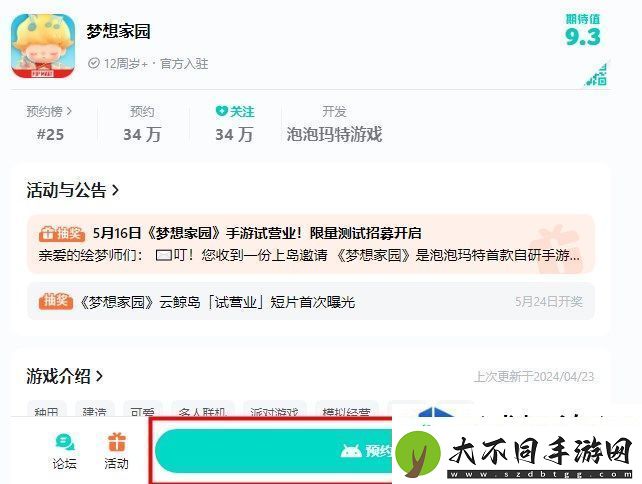Image resolution: width=642 pixels, height=484 pixels.
Task: Select the 派对游戏 tag
Action: point(275,409)
